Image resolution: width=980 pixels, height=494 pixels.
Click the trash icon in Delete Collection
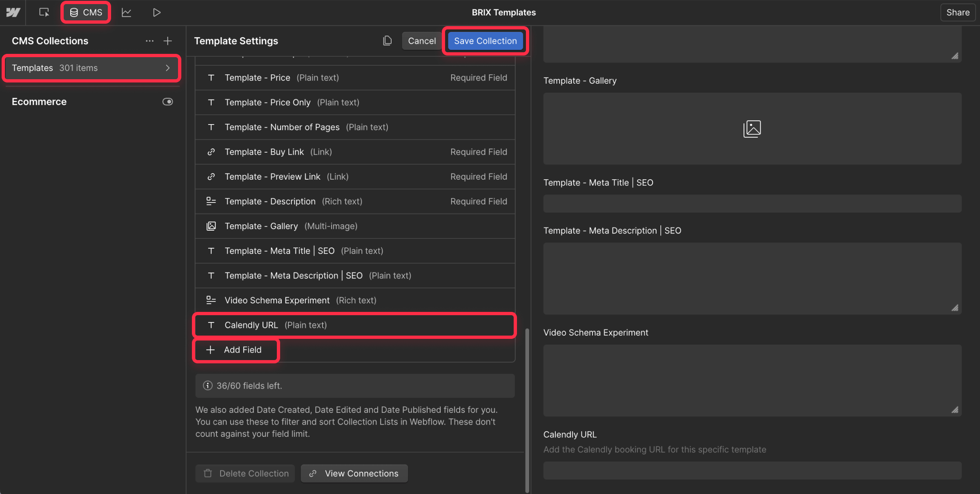[208, 473]
